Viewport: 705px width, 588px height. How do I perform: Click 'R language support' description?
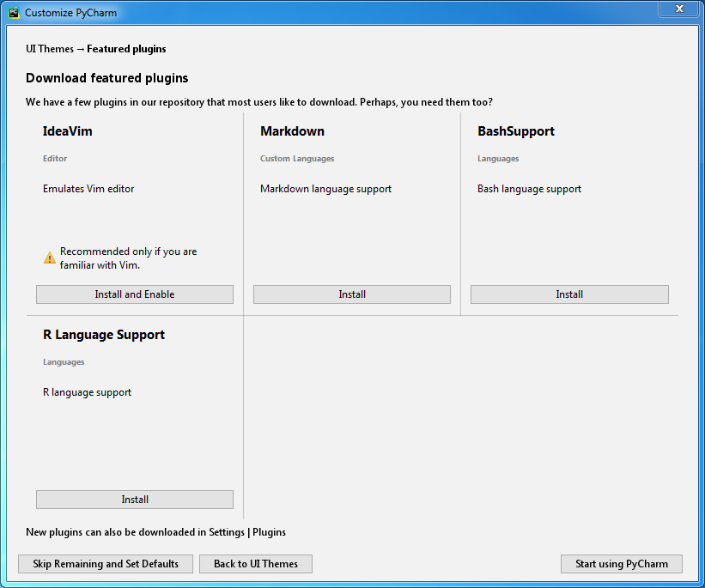point(88,392)
